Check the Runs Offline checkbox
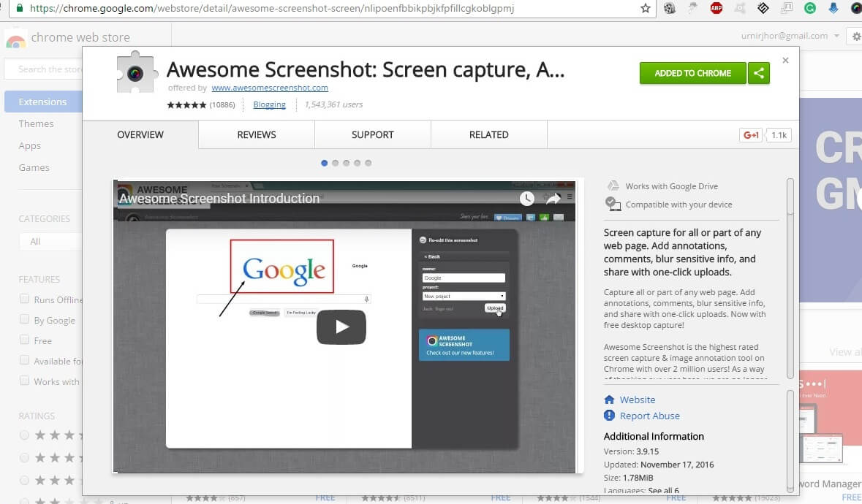Screen dimensions: 862x504 click(x=25, y=299)
